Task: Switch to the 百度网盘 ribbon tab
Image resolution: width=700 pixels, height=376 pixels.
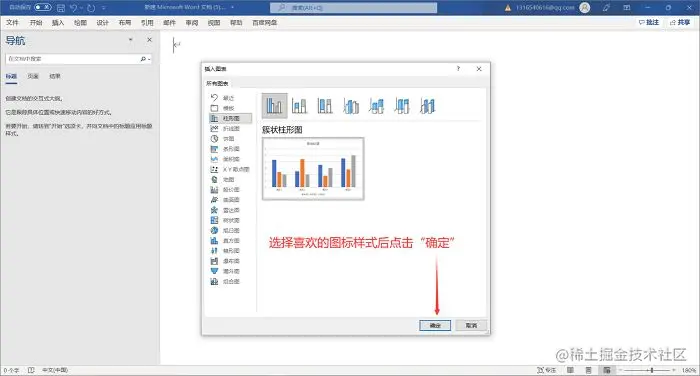Action: 265,22
